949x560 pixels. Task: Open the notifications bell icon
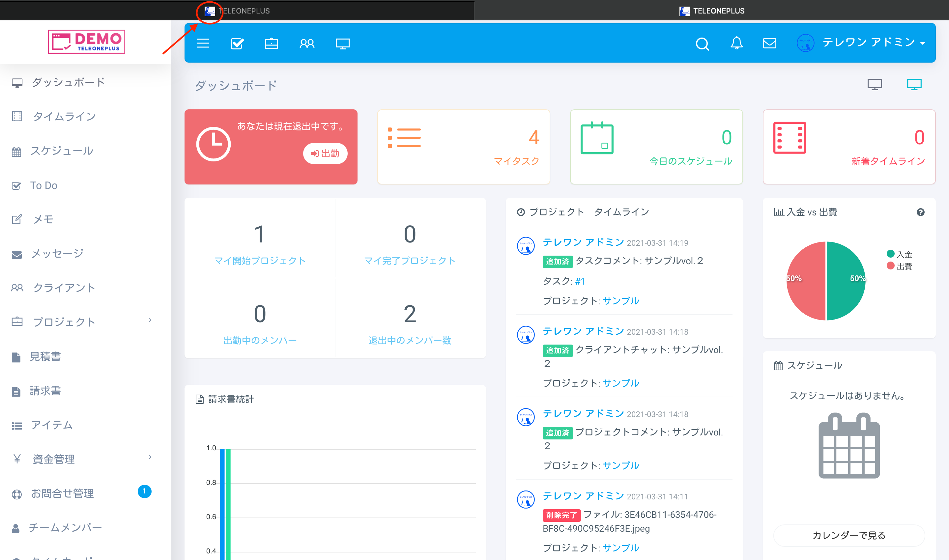click(736, 43)
